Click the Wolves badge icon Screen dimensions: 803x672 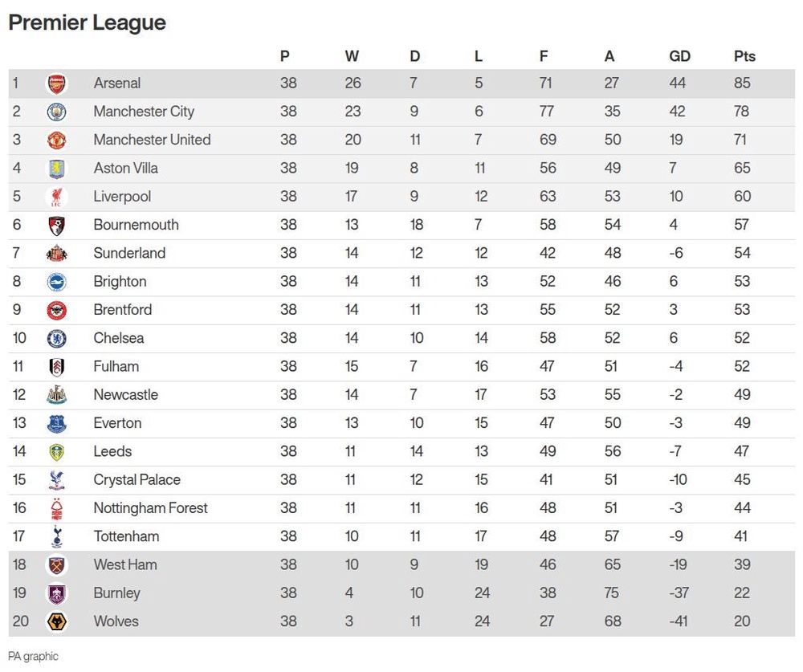click(56, 621)
